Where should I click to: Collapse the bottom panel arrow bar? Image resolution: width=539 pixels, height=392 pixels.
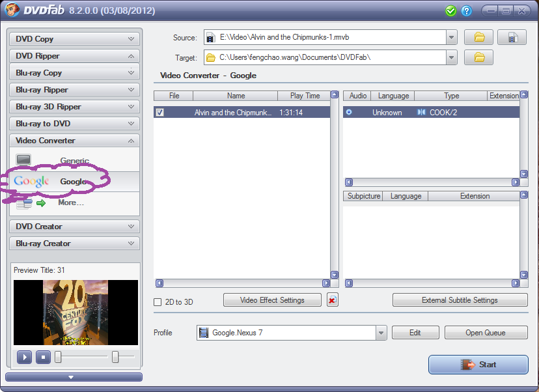tap(74, 377)
